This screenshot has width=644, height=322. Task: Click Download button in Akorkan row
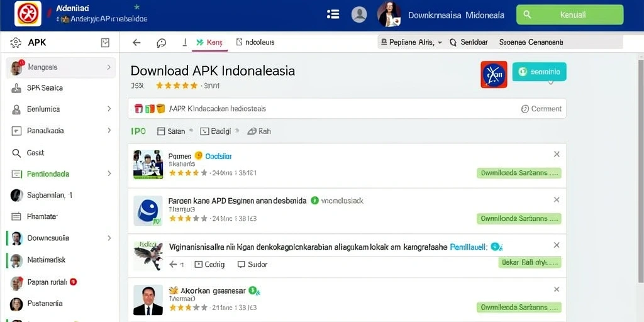coord(519,307)
